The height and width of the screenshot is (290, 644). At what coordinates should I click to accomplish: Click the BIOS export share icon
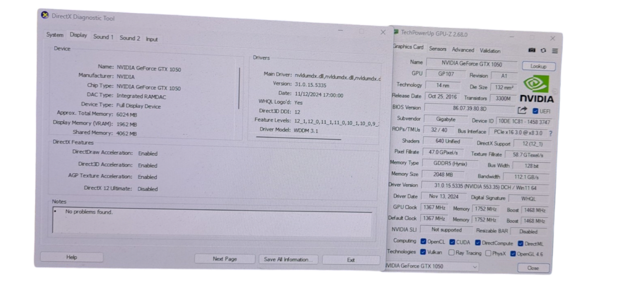tap(522, 110)
